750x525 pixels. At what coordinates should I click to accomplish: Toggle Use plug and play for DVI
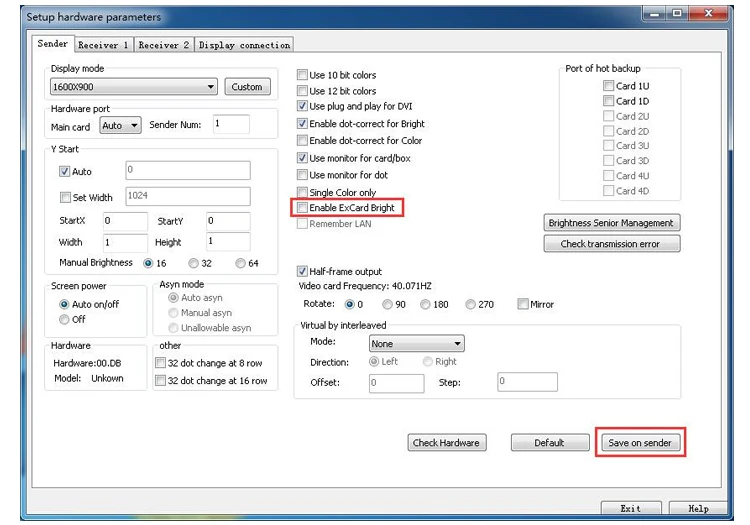302,106
